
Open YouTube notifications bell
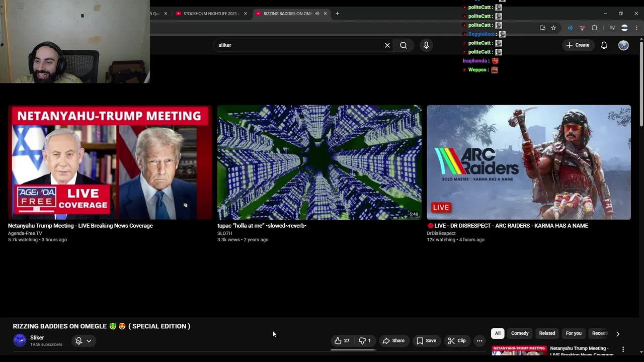[604, 45]
